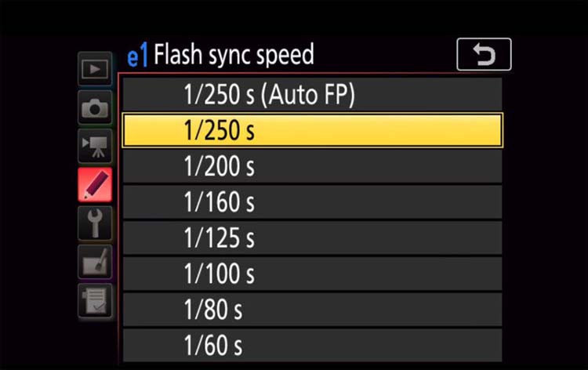Select the 1/250 s (Auto FP) option
588x370 pixels.
tap(312, 94)
